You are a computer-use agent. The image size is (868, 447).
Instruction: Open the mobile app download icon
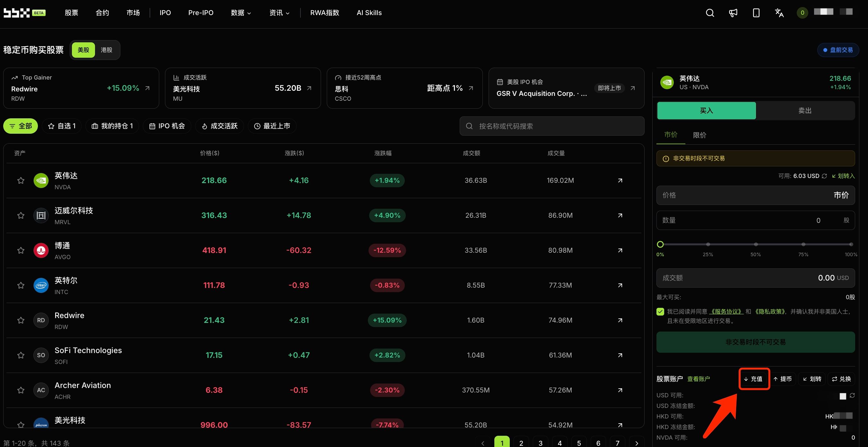click(756, 13)
